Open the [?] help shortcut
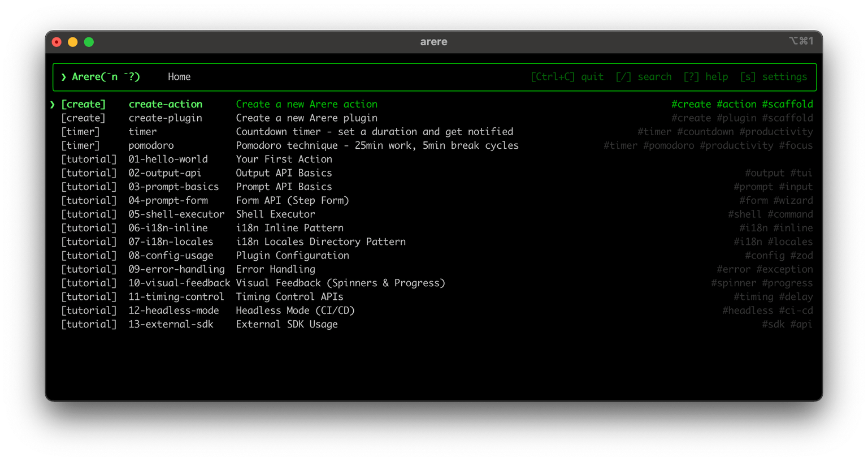The image size is (868, 461). point(705,77)
